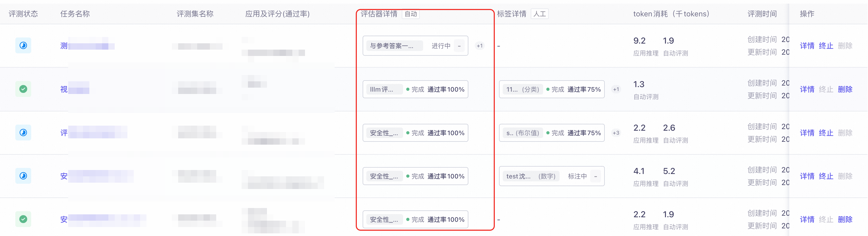Click the 人工 tag beside 标签详情 header
Image resolution: width=868 pixels, height=236 pixels.
539,14
